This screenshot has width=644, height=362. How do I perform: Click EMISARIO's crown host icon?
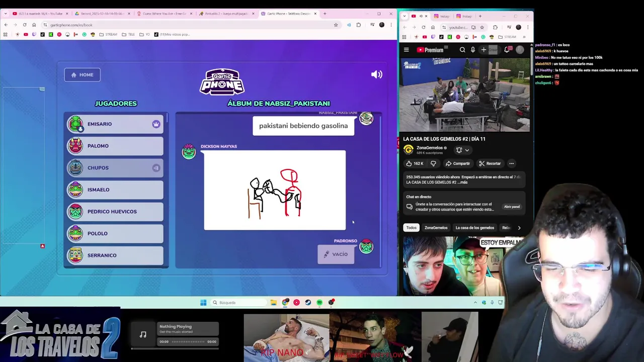pos(156,124)
